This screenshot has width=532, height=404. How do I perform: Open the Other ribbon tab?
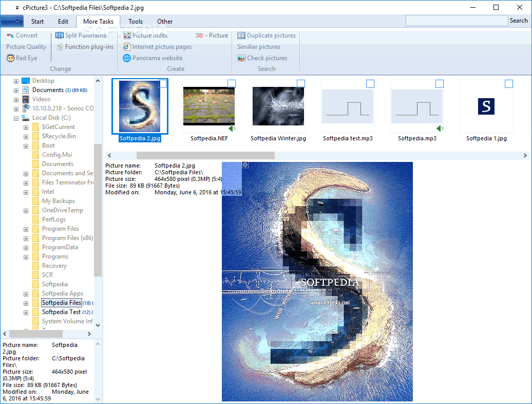(165, 22)
